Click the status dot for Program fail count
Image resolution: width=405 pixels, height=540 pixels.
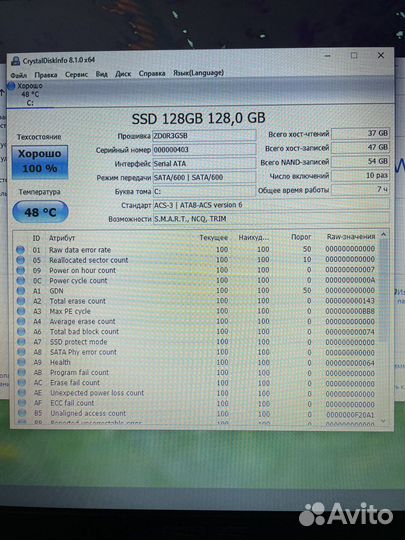tap(22, 372)
